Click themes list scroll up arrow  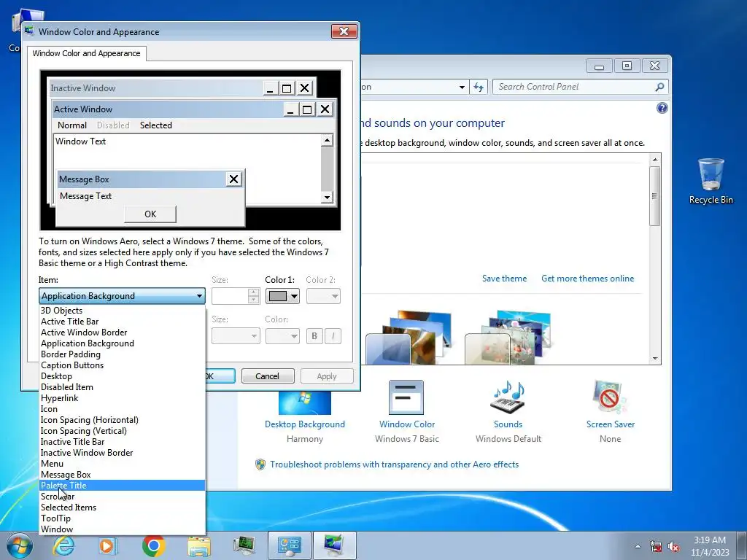point(655,160)
